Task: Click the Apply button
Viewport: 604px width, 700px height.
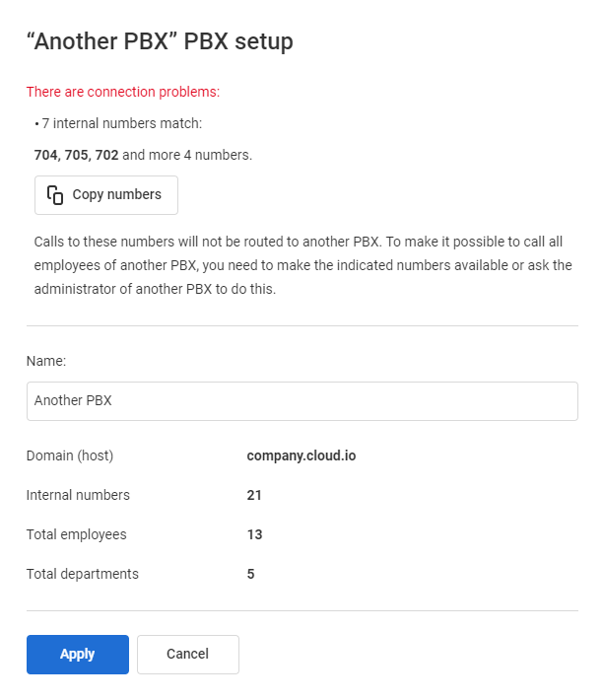Action: [x=77, y=654]
